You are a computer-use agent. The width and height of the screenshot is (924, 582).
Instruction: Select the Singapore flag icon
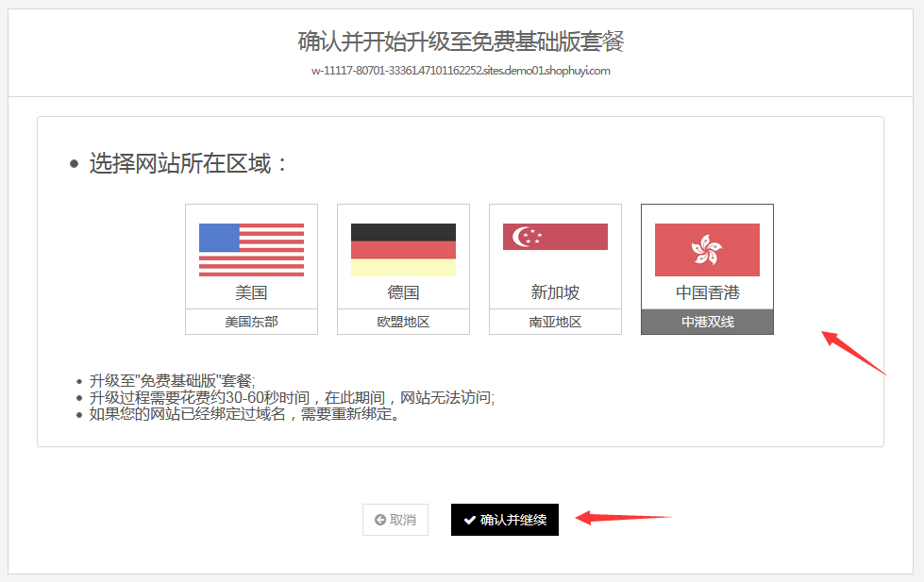555,237
